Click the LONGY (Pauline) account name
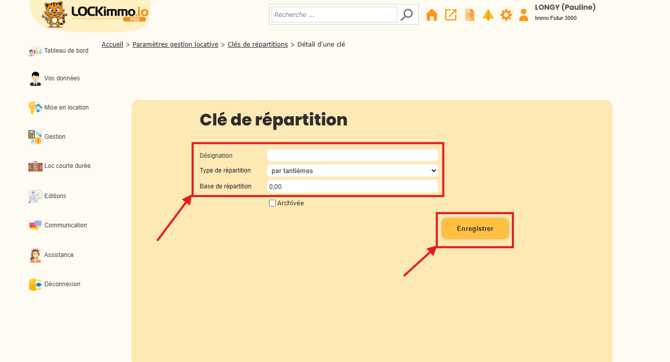670x362 pixels. pos(565,7)
